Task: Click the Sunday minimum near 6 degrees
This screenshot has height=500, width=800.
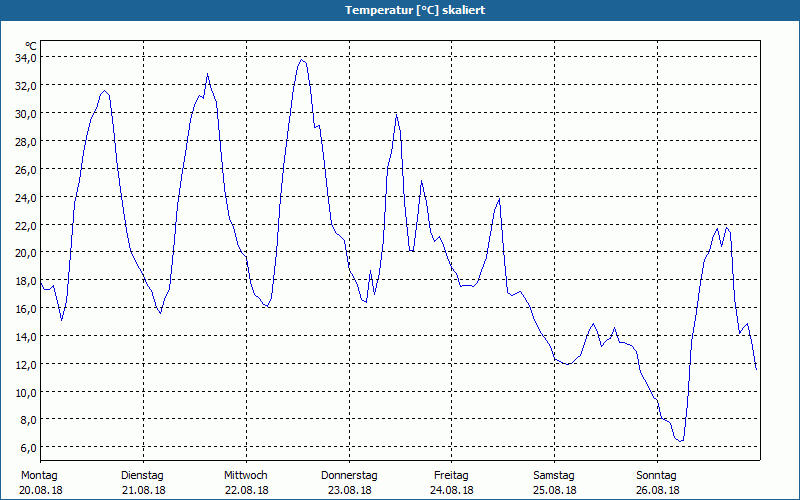Action: (681, 441)
